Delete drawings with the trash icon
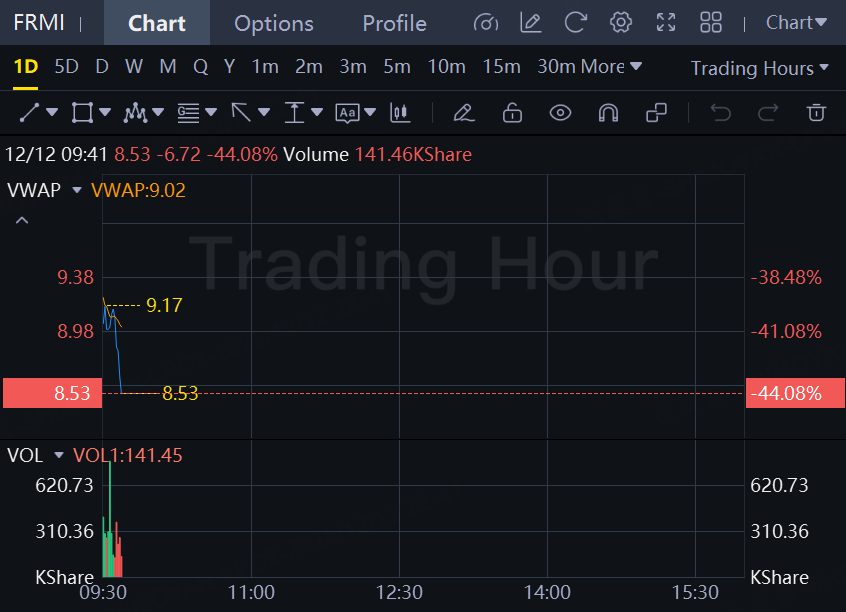Screen dimensions: 846x612 pos(816,113)
